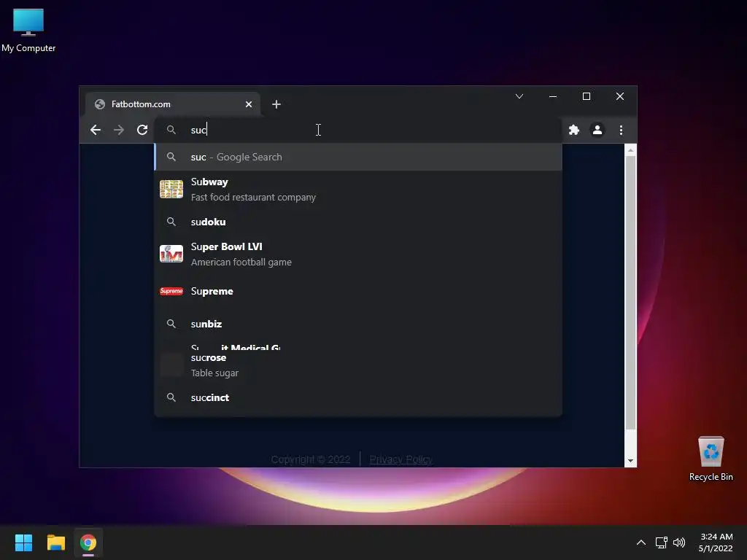The height and width of the screenshot is (560, 747).
Task: Open Chrome's three-dot menu
Action: [621, 130]
